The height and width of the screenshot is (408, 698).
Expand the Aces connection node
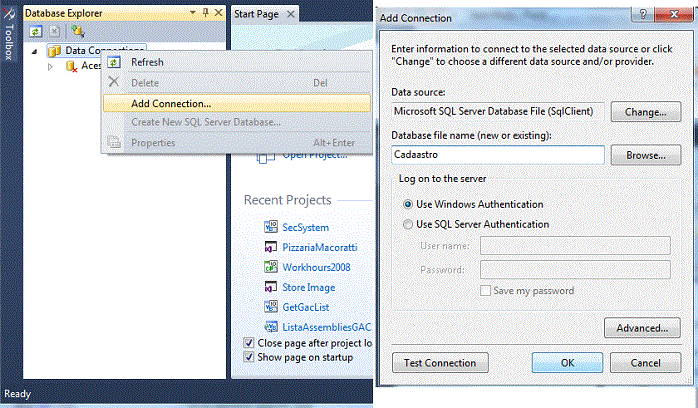tap(50, 66)
